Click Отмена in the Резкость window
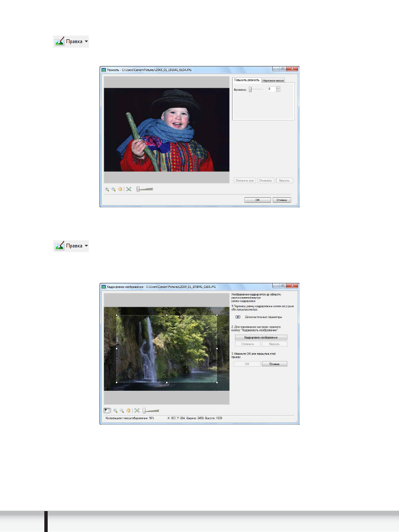Screen dimensions: 399x532 point(282,200)
